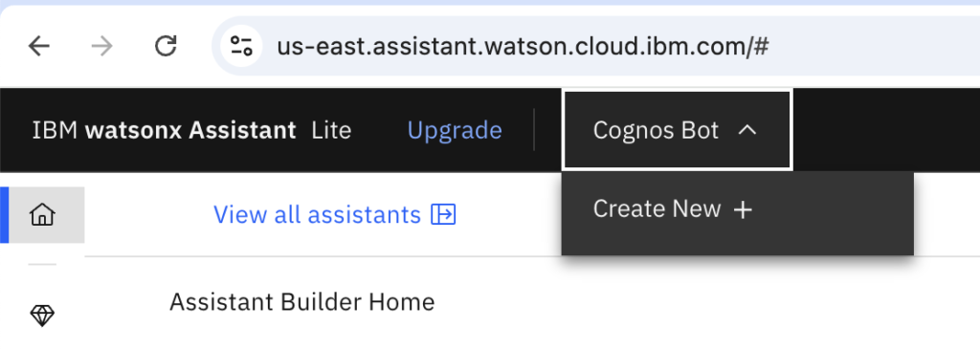The image size is (980, 349).
Task: Reload the current browser page
Action: pyautogui.click(x=166, y=46)
